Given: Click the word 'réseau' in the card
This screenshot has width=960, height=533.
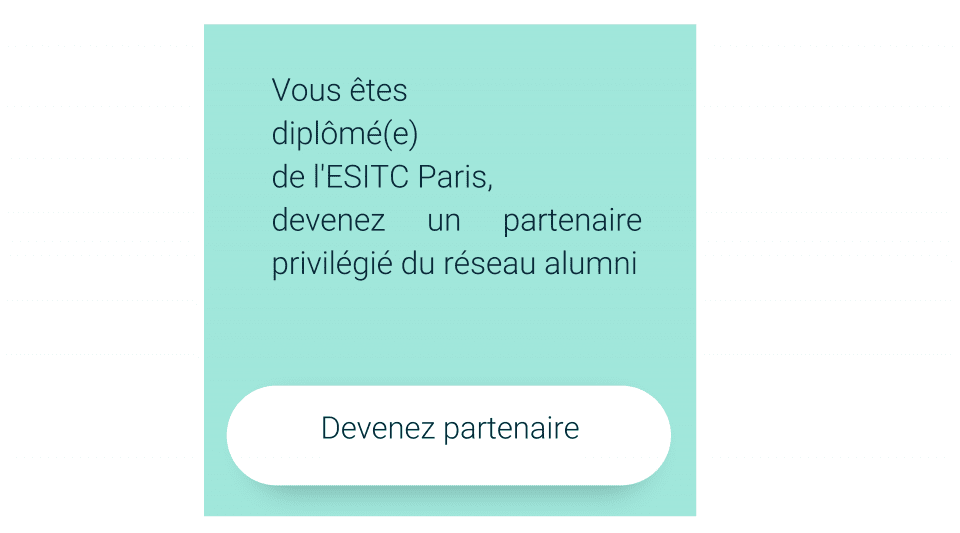Looking at the screenshot, I should coord(490,264).
